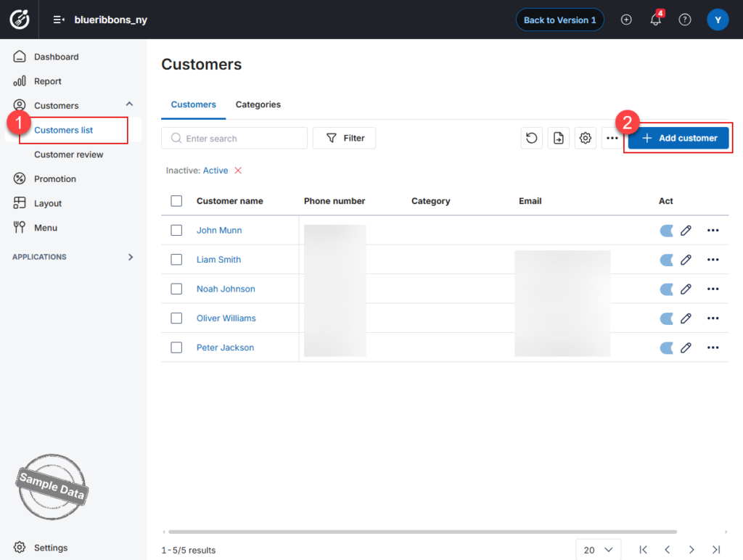Tick the checkbox for Liam Smith
This screenshot has height=560, width=743.
point(176,260)
